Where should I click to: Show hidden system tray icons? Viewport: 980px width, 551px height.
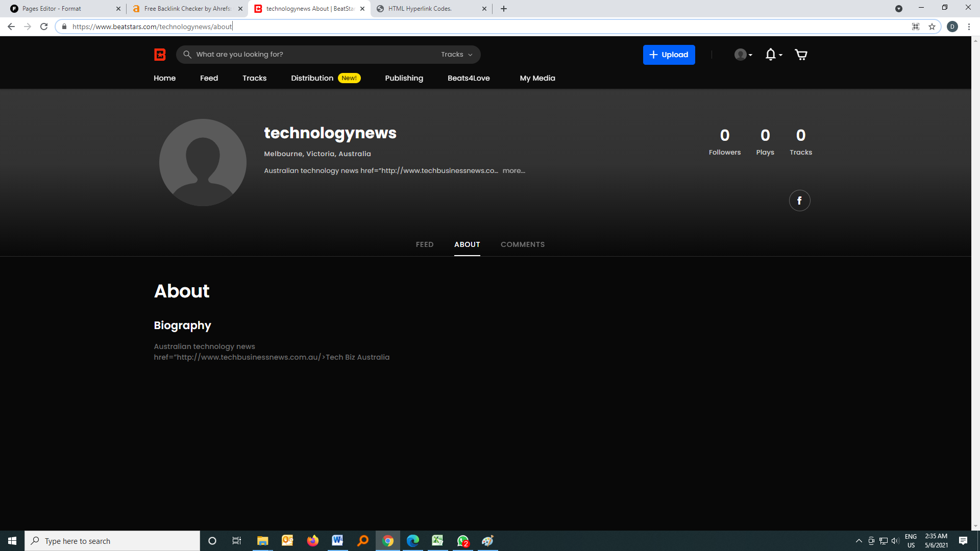click(859, 541)
